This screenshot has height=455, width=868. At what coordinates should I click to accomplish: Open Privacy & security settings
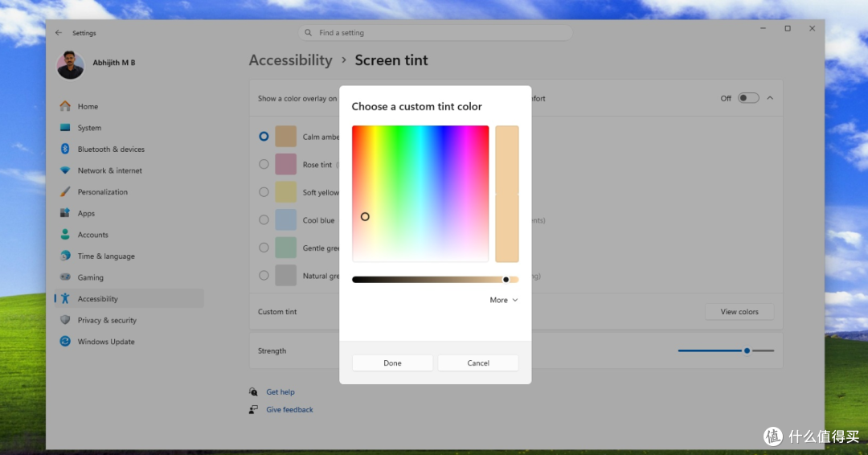tap(129, 320)
